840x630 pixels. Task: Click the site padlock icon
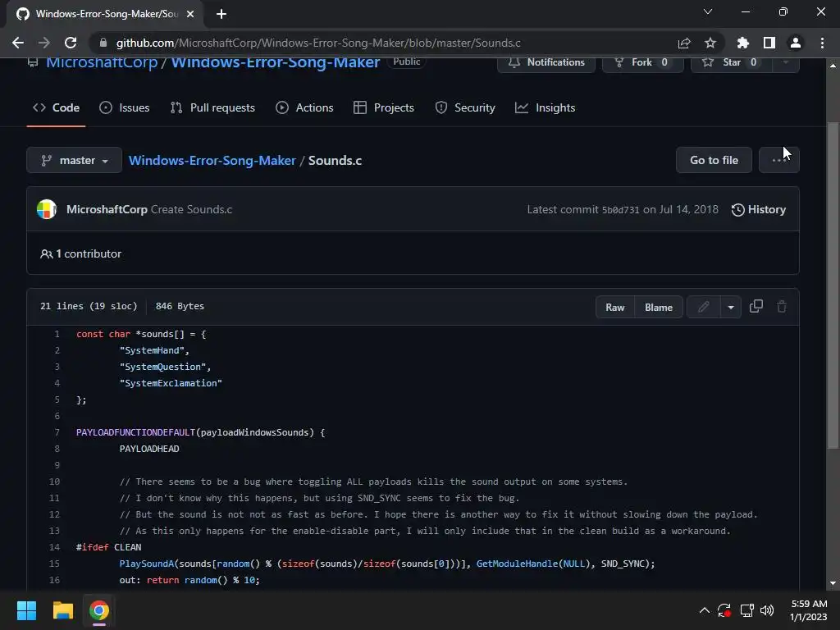pyautogui.click(x=103, y=43)
